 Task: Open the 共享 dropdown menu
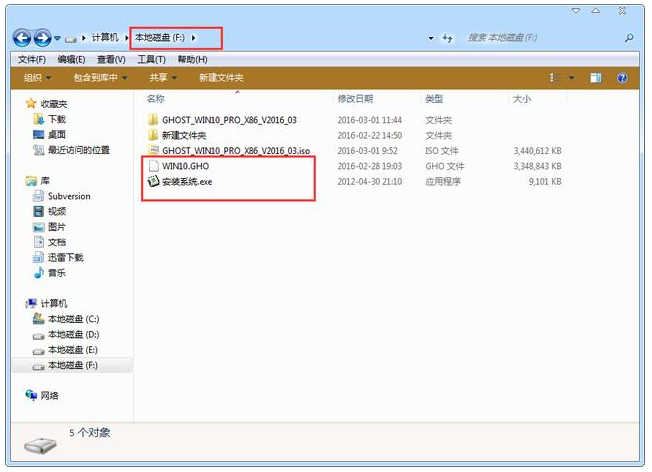(x=162, y=77)
